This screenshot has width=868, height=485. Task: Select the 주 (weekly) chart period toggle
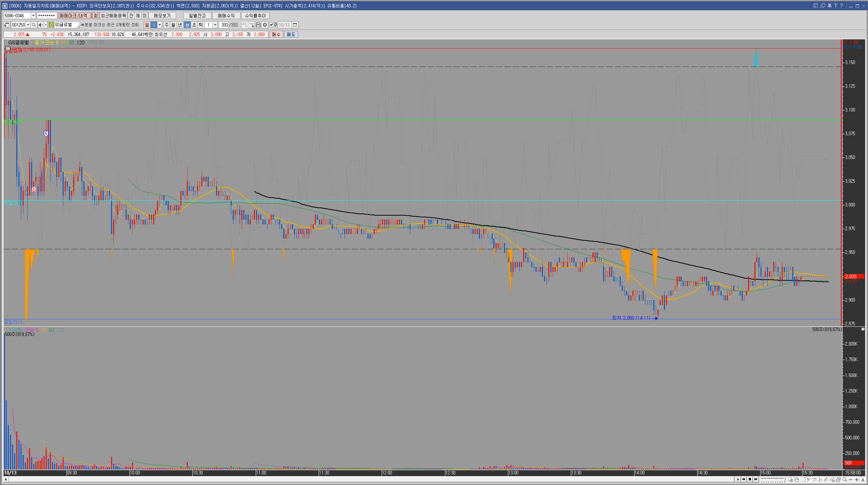point(167,25)
